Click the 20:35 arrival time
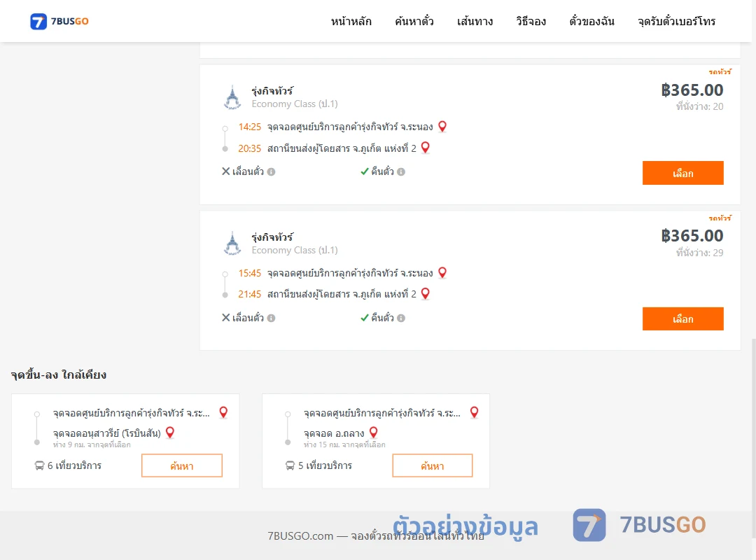 [x=250, y=148]
